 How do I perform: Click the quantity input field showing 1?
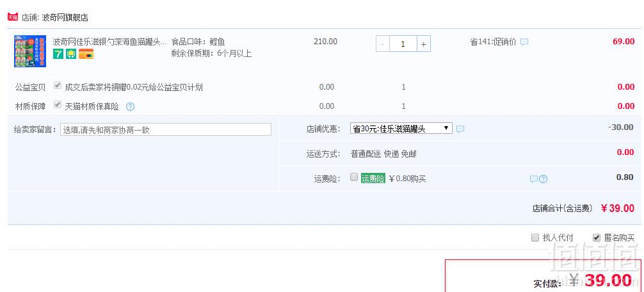click(x=403, y=44)
